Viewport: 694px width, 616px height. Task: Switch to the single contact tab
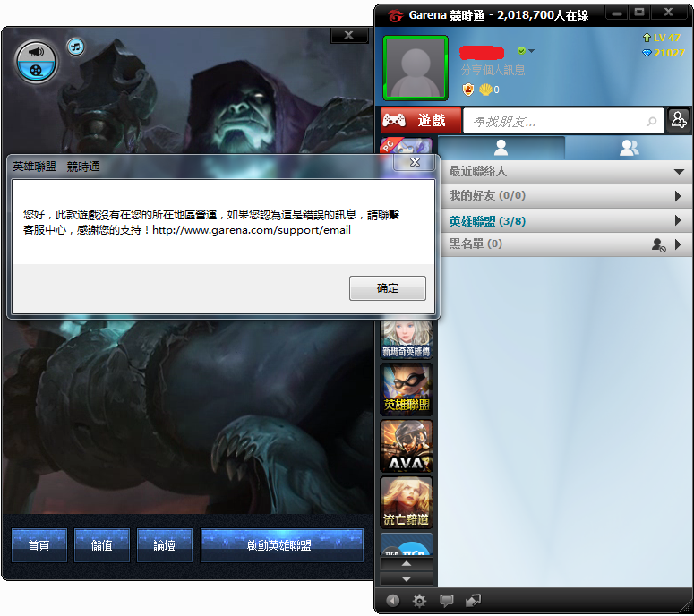click(501, 148)
